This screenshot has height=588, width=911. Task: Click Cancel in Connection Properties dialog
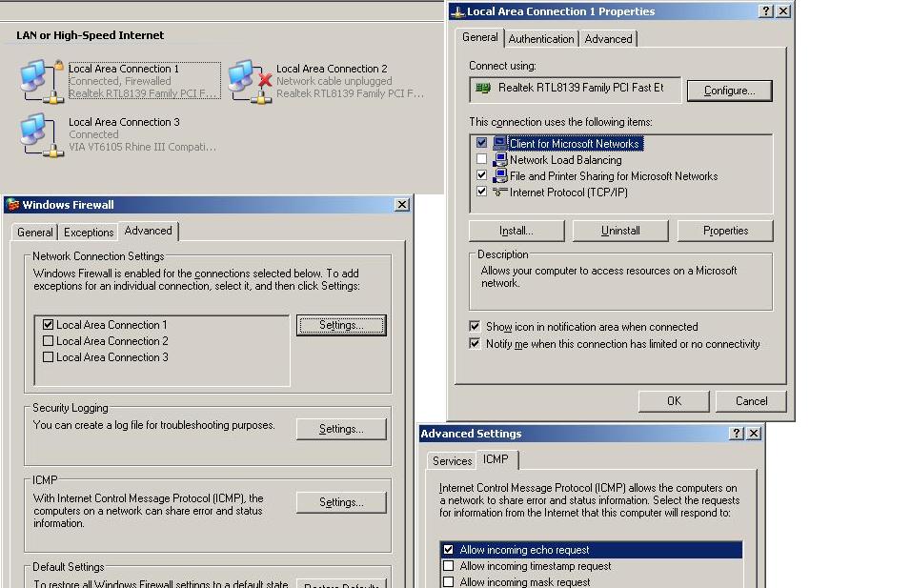[751, 401]
